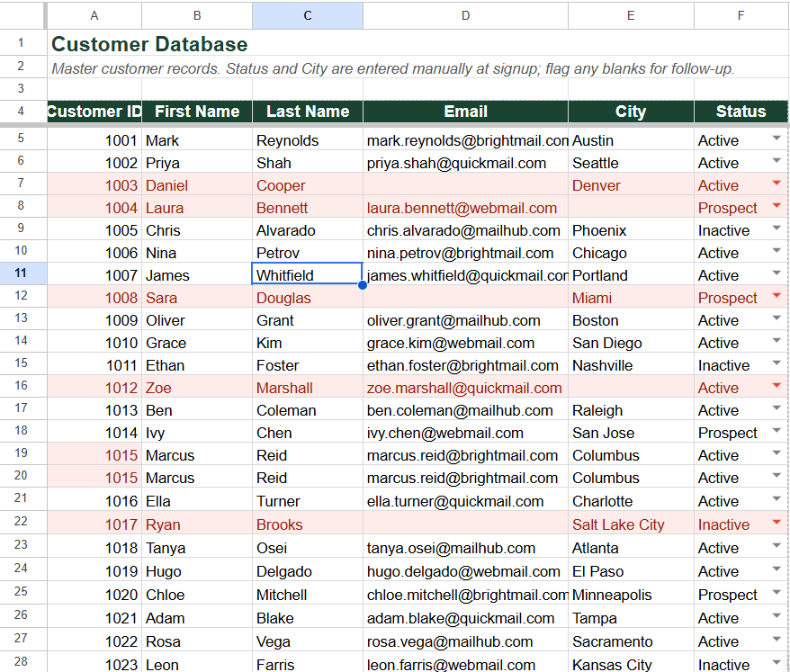Select cell with zoe.marshall@quickmail.com
790x672 pixels.
465,388
